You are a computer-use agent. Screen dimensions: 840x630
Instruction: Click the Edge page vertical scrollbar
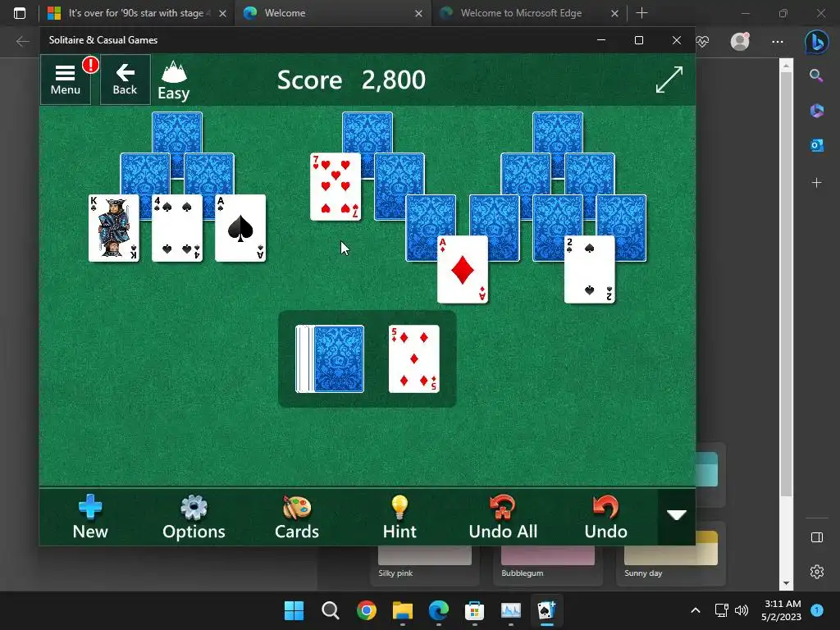tap(786, 284)
